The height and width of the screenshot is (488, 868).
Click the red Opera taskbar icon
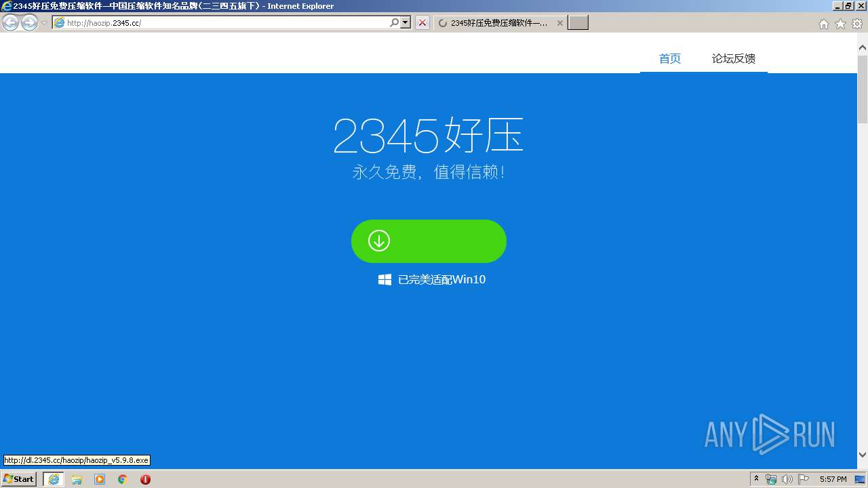pos(145,479)
